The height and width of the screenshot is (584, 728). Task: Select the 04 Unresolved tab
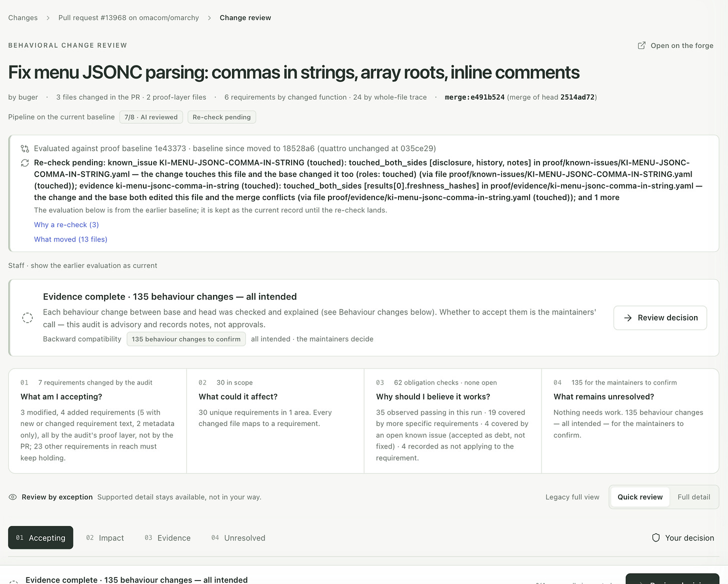coord(238,537)
